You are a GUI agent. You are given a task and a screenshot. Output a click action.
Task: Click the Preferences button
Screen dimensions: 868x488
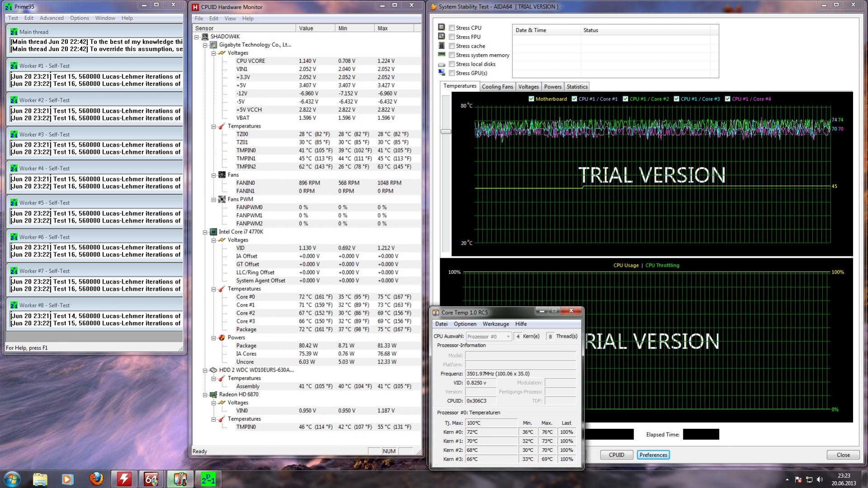[653, 455]
